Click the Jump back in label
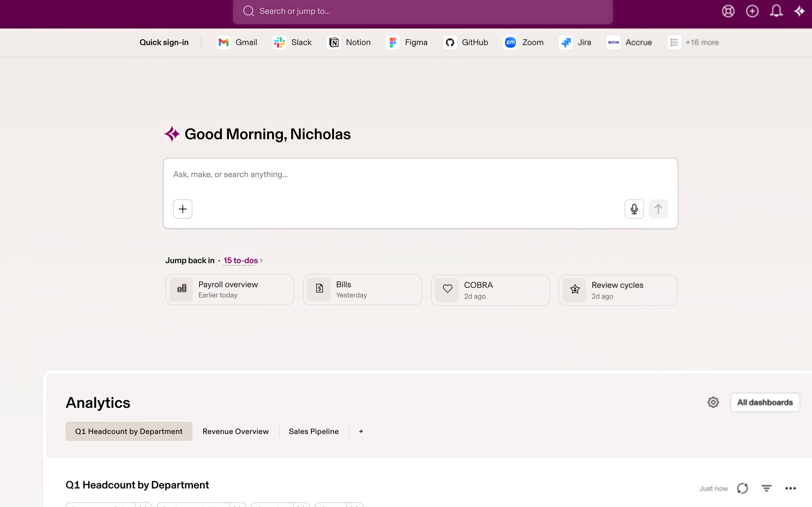Viewport: 812px width, 507px height. 190,261
